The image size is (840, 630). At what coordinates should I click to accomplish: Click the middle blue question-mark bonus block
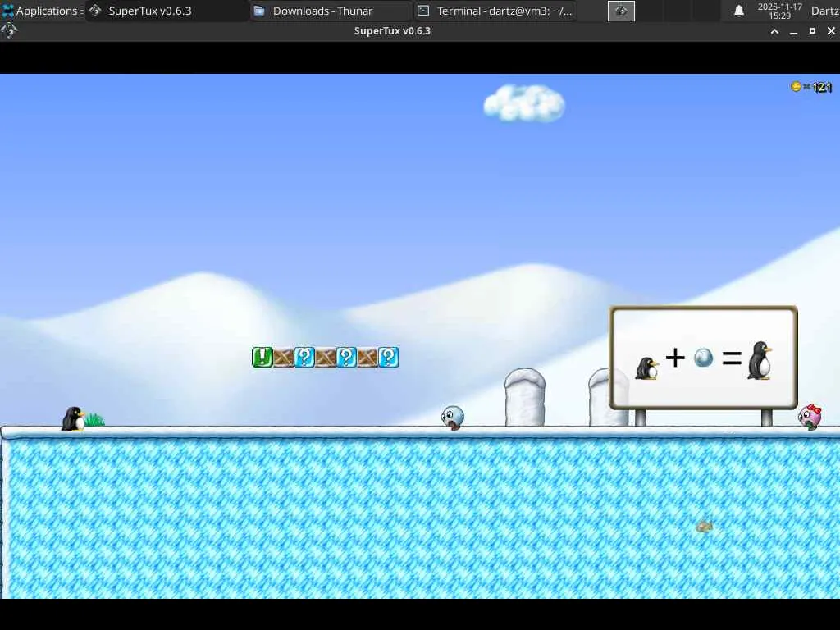(x=346, y=357)
